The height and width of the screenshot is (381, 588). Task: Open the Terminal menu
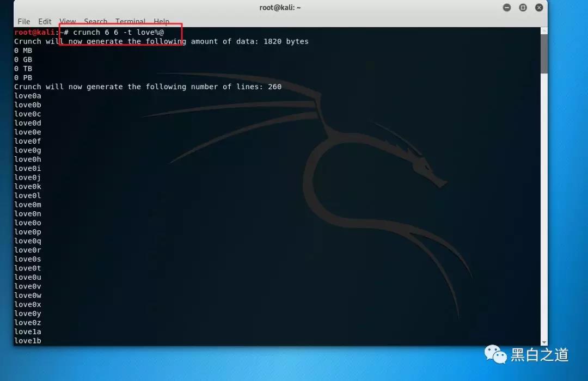130,22
